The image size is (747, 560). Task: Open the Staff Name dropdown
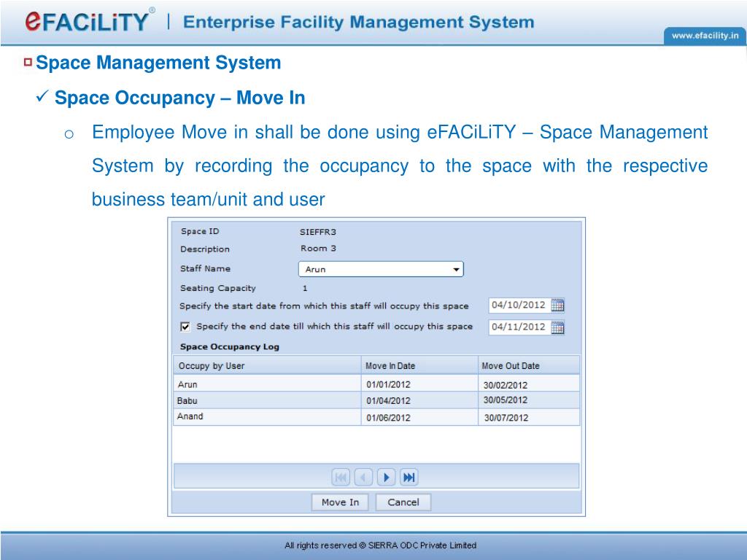click(x=381, y=269)
